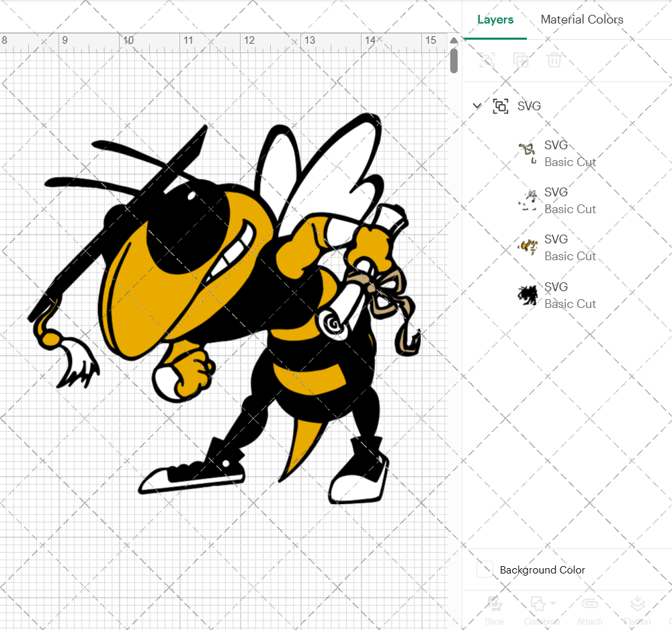The height and width of the screenshot is (630, 672).
Task: Click the delete trash icon
Action: [554, 60]
